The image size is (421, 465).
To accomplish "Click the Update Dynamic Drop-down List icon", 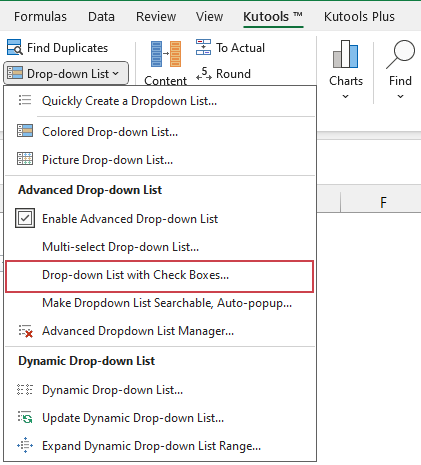I will (x=25, y=417).
